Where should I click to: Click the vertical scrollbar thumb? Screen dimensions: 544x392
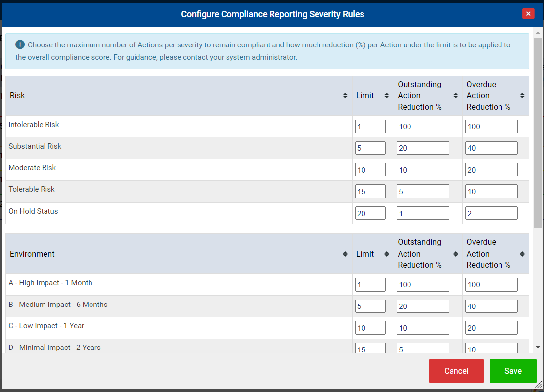(x=538, y=132)
